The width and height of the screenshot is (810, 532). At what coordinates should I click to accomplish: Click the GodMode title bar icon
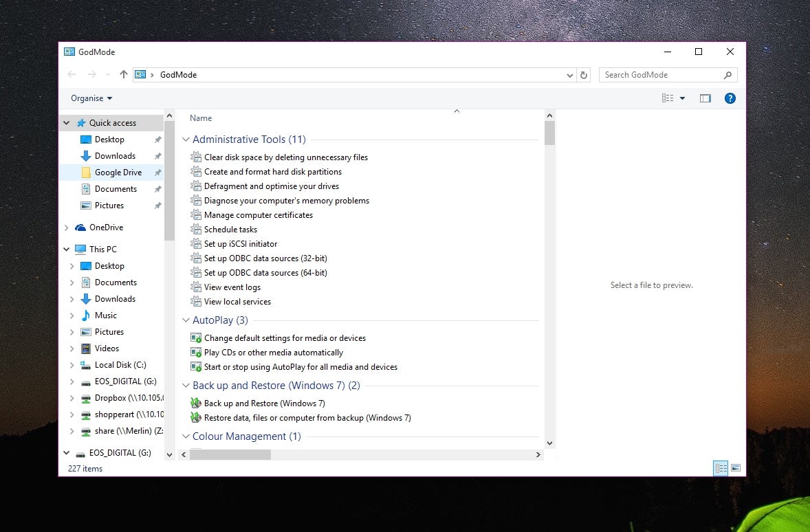tap(69, 52)
